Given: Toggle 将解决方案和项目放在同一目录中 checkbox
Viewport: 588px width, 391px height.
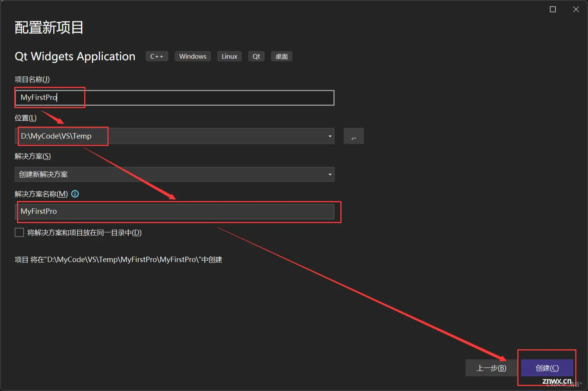Looking at the screenshot, I should tap(19, 232).
